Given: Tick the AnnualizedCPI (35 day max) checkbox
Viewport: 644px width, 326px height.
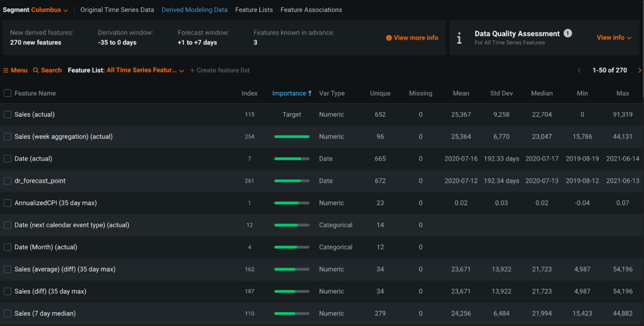Looking at the screenshot, I should tap(8, 203).
